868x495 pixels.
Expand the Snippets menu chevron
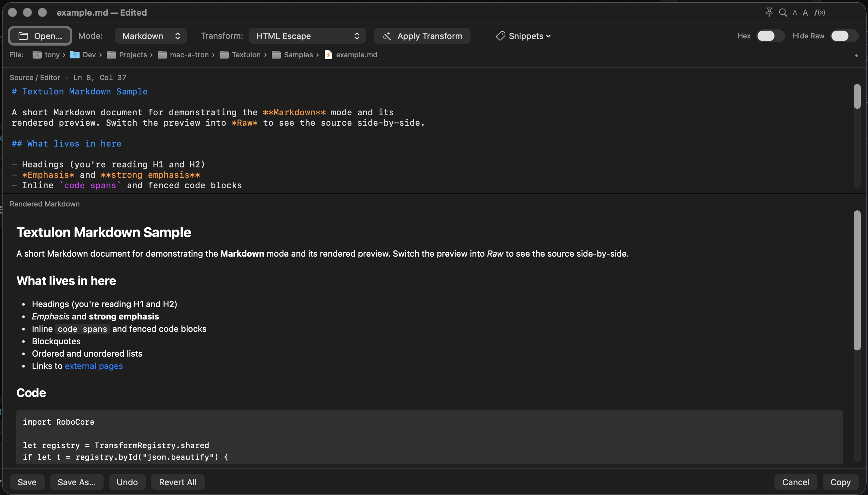tap(548, 36)
